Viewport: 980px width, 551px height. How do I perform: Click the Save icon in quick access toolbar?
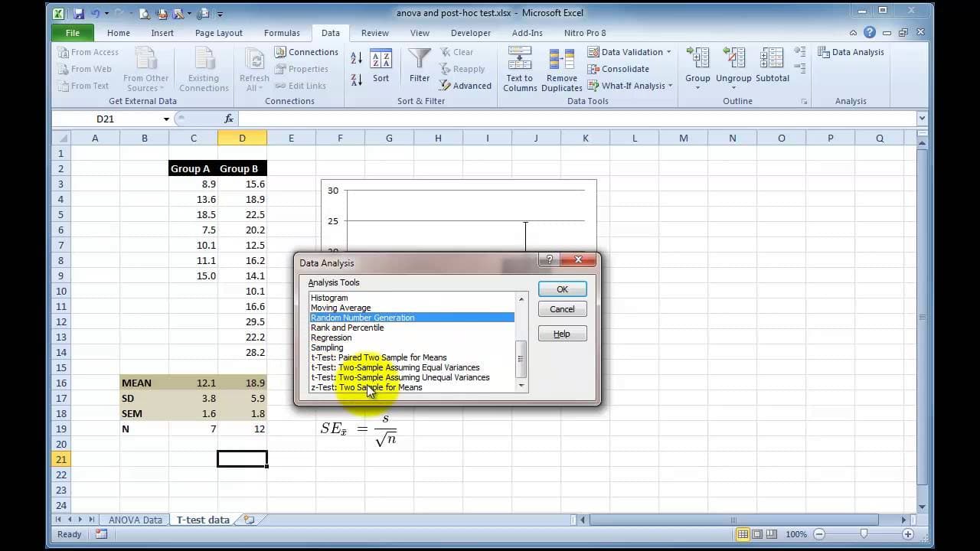point(79,13)
